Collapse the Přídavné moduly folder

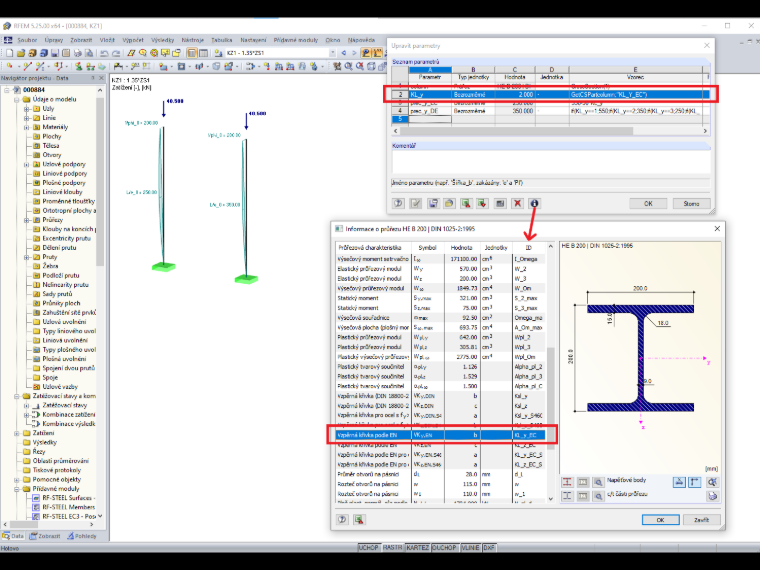click(x=17, y=489)
